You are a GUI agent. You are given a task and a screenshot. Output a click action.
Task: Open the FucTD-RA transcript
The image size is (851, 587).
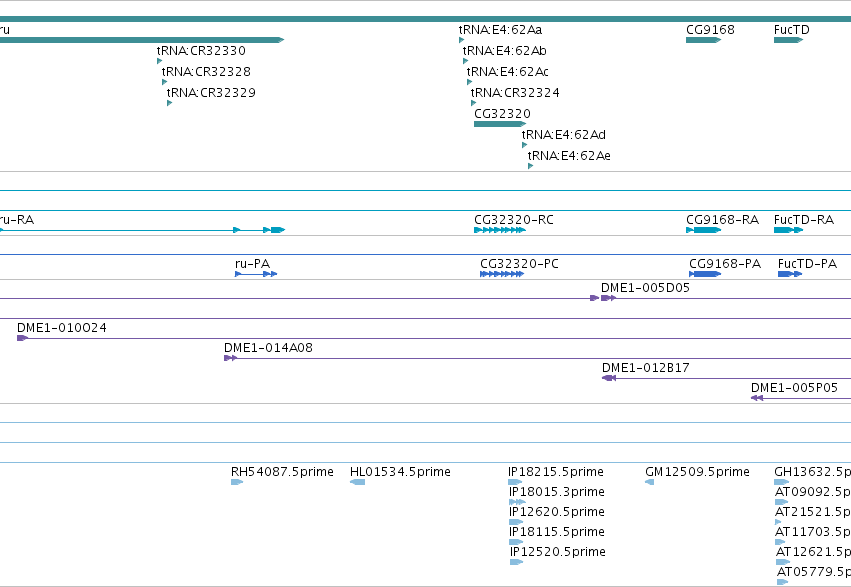pos(789,230)
